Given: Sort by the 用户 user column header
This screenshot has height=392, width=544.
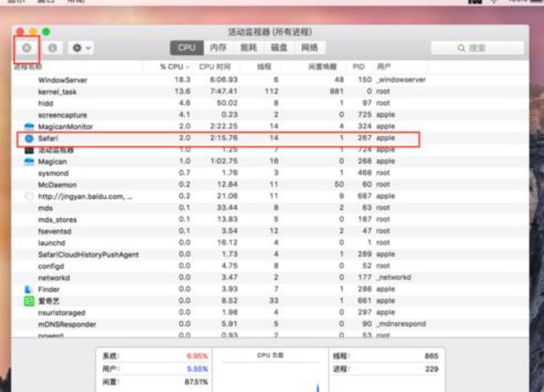Looking at the screenshot, I should coord(384,67).
